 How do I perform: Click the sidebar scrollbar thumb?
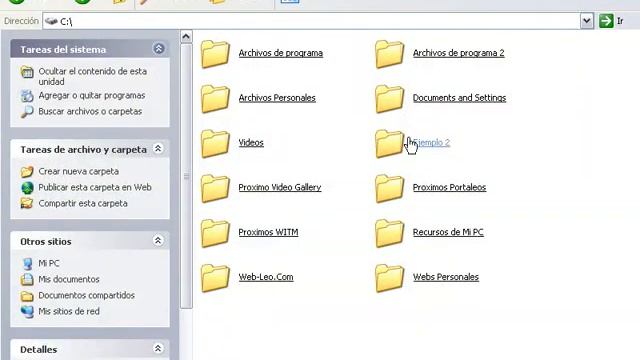pos(186,176)
